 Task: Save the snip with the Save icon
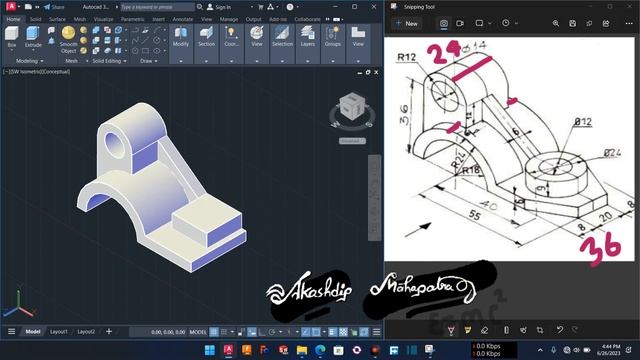[572, 23]
